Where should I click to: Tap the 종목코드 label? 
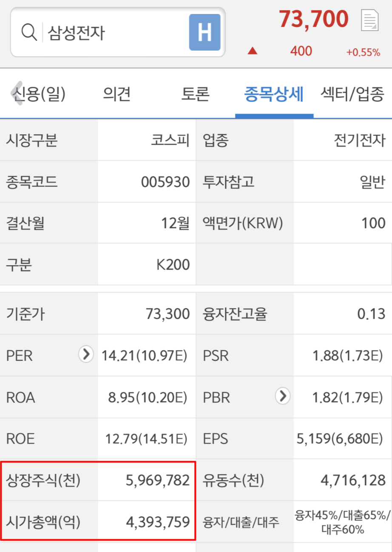(31, 182)
